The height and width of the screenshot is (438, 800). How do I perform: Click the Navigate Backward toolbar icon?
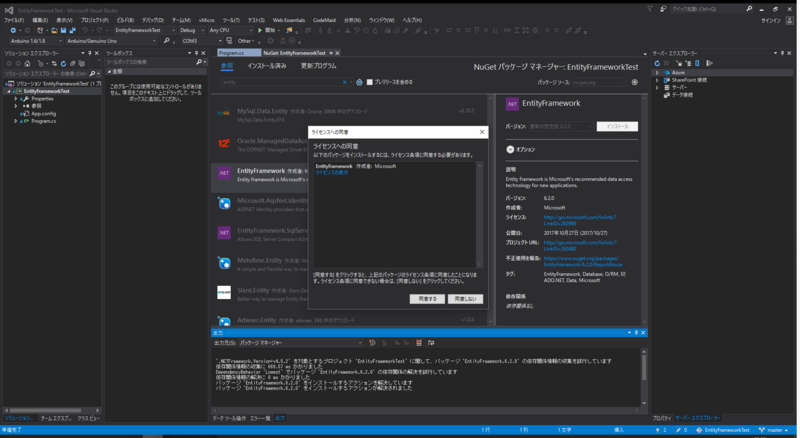click(13, 31)
